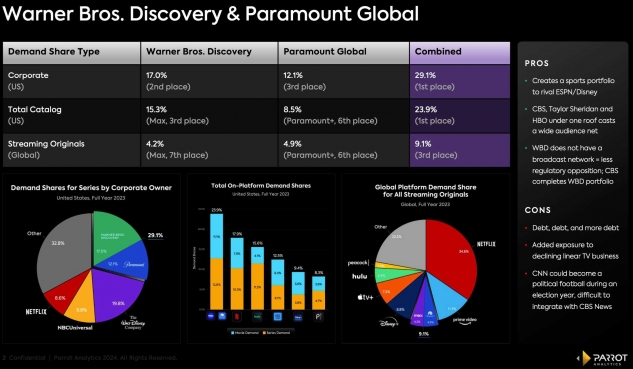Click the Netflix app icon under bar chart
The height and width of the screenshot is (369, 633).
[x=237, y=317]
